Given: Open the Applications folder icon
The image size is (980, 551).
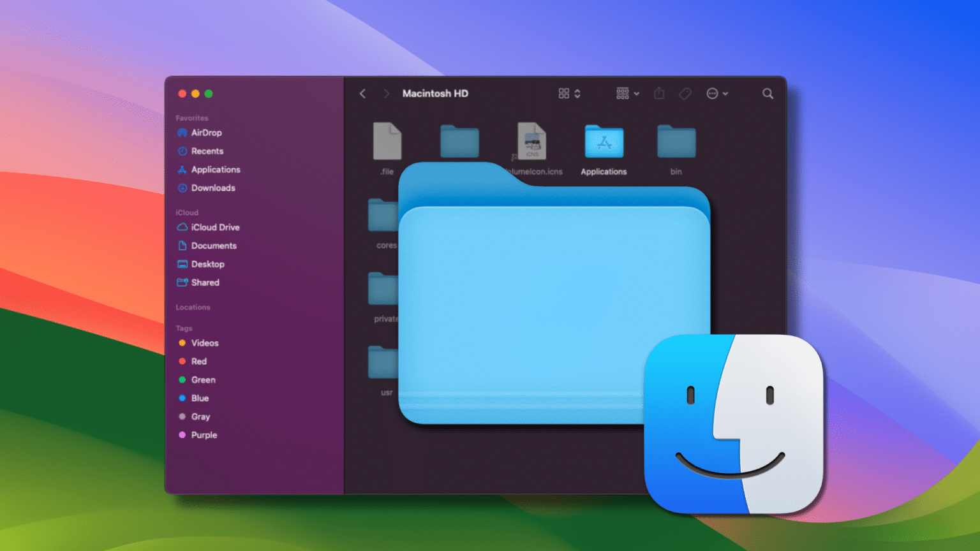Looking at the screenshot, I should tap(604, 142).
